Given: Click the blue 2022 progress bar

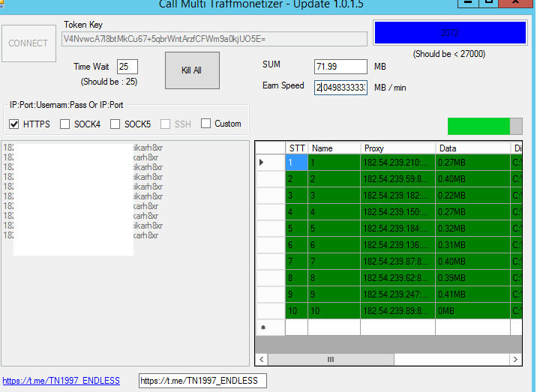Looking at the screenshot, I should 449,33.
